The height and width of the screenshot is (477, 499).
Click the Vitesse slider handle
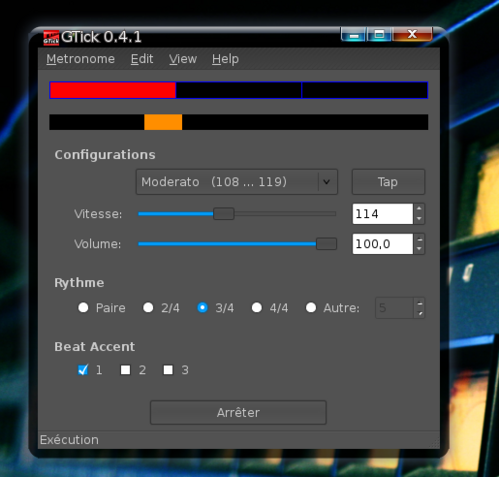click(x=224, y=214)
